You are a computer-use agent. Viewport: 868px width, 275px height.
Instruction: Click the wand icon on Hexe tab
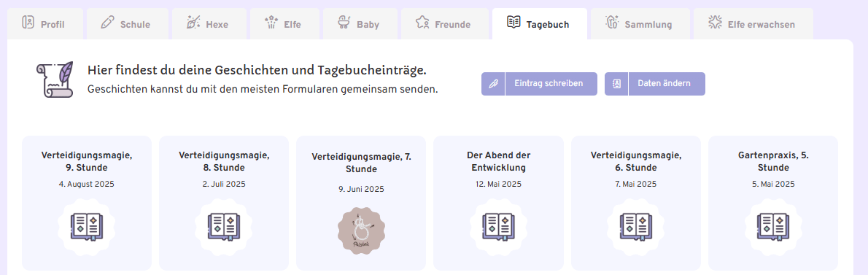pyautogui.click(x=193, y=23)
